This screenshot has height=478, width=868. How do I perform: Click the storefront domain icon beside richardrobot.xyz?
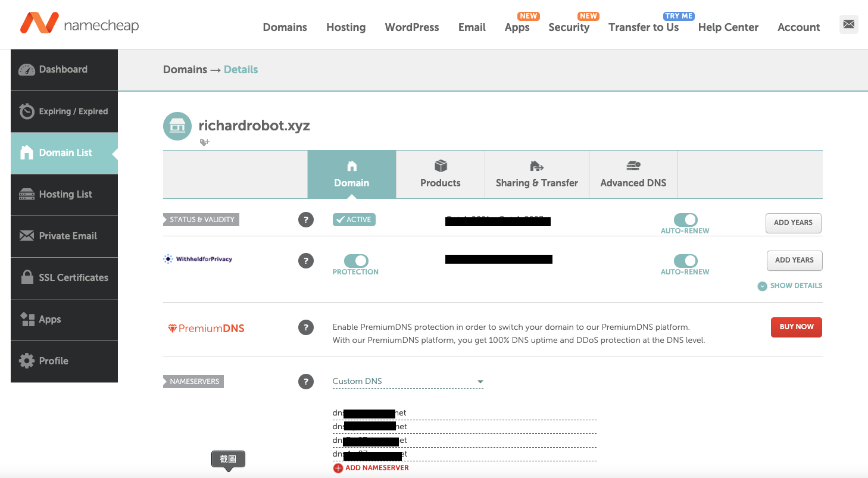(177, 126)
